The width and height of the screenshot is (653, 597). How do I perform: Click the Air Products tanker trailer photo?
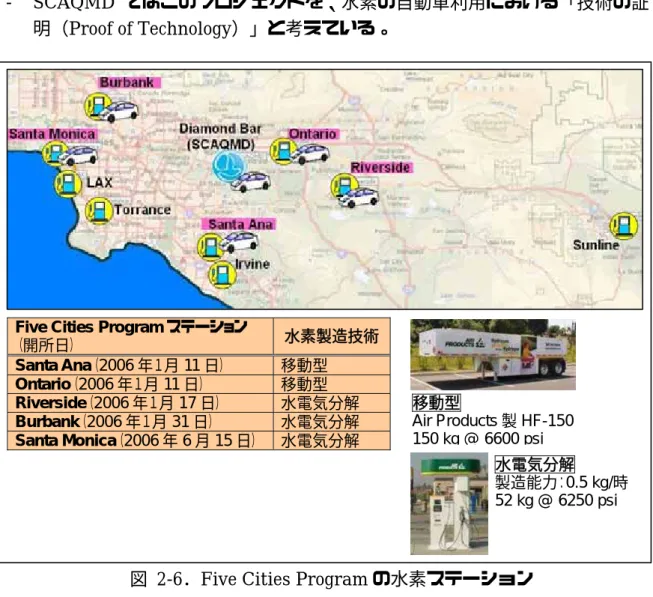coord(493,354)
